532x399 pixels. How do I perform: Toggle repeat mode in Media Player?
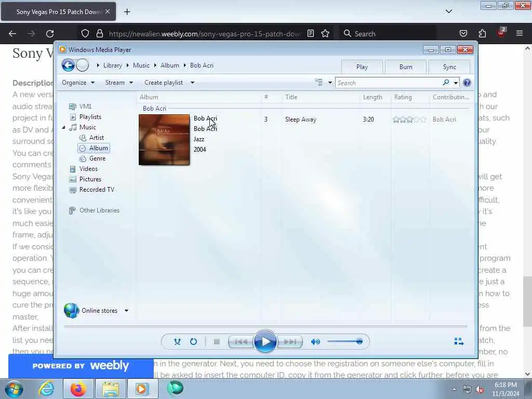(193, 342)
